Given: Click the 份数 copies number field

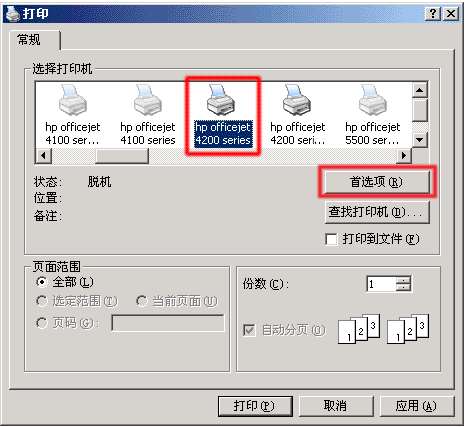Looking at the screenshot, I should (381, 284).
